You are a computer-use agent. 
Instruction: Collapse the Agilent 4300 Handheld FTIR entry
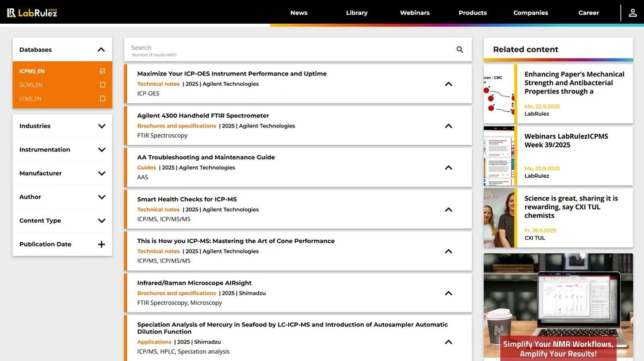click(x=448, y=126)
